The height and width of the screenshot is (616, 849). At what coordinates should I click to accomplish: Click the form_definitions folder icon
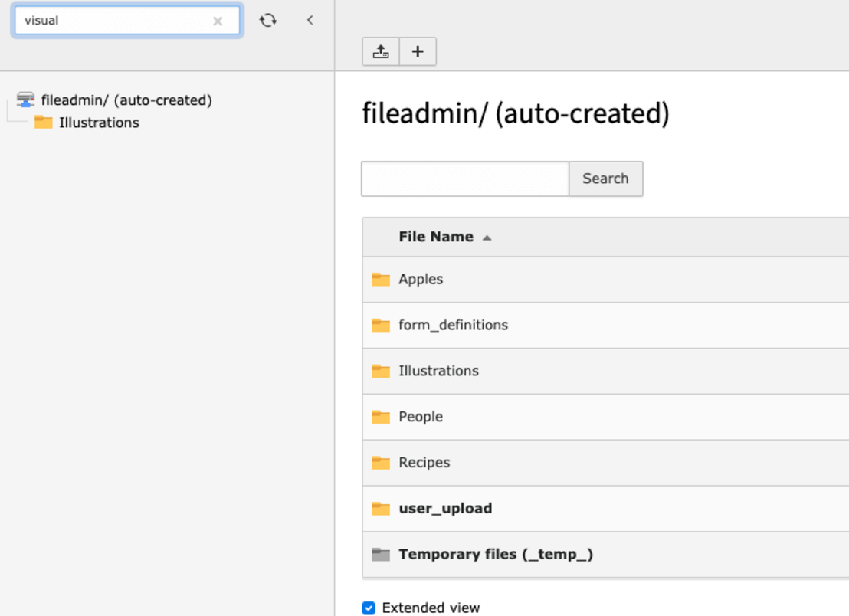(x=381, y=325)
